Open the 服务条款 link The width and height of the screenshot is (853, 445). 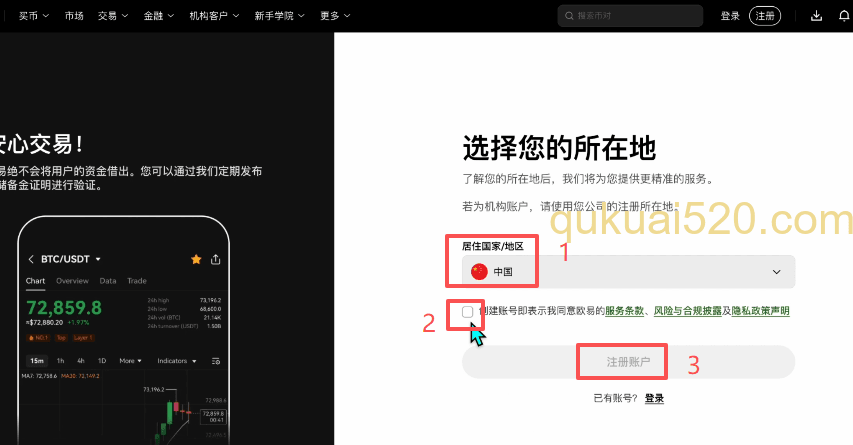pyautogui.click(x=624, y=311)
